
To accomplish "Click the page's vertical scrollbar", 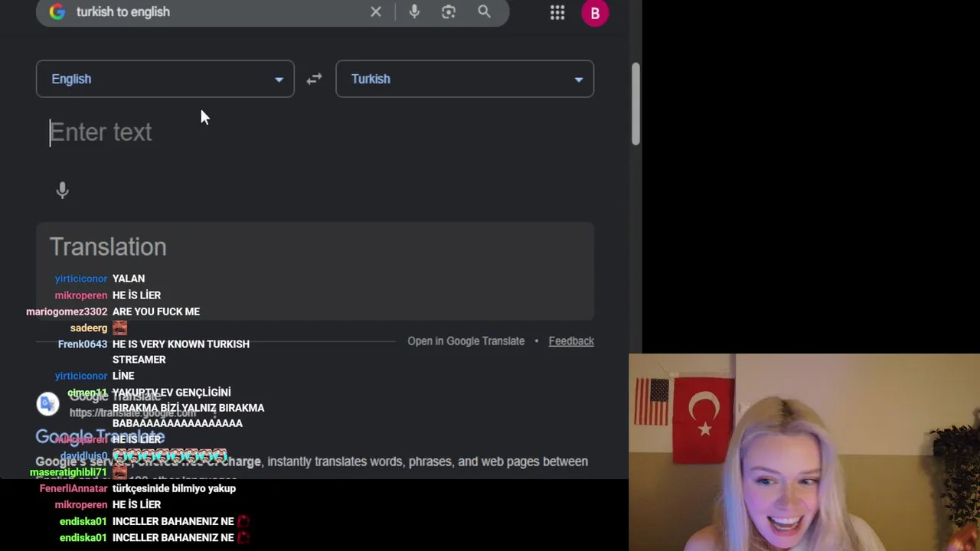I will (x=635, y=103).
